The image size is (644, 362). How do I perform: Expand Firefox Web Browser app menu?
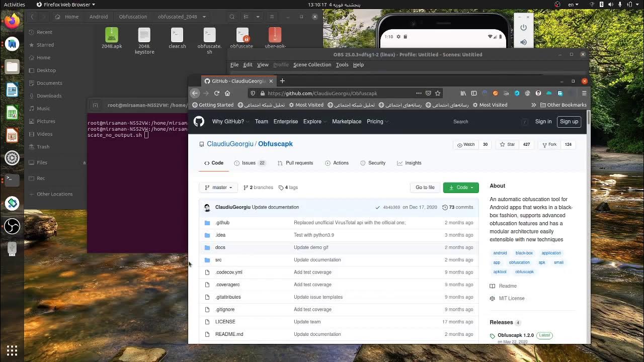coord(66,5)
